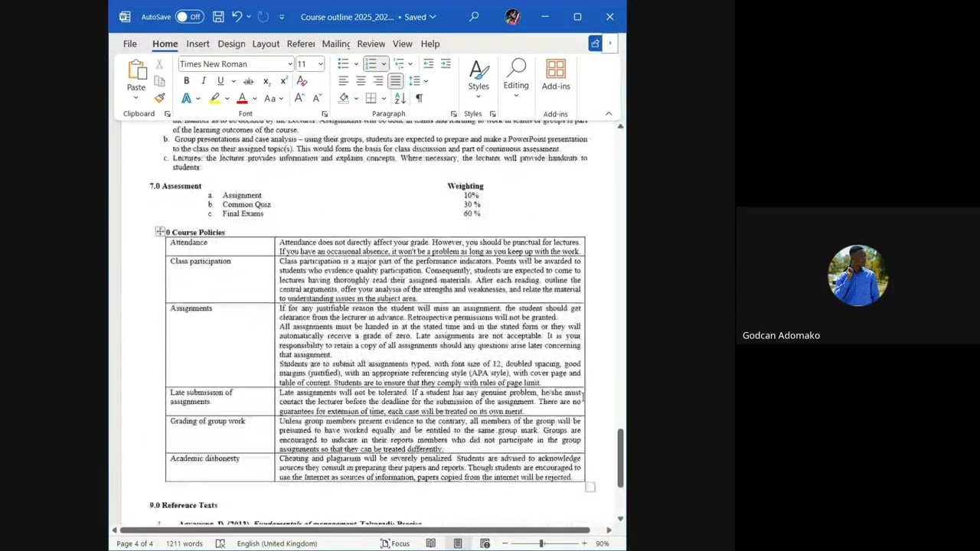
Task: Decrease font size with the A down icon
Action: [x=316, y=98]
